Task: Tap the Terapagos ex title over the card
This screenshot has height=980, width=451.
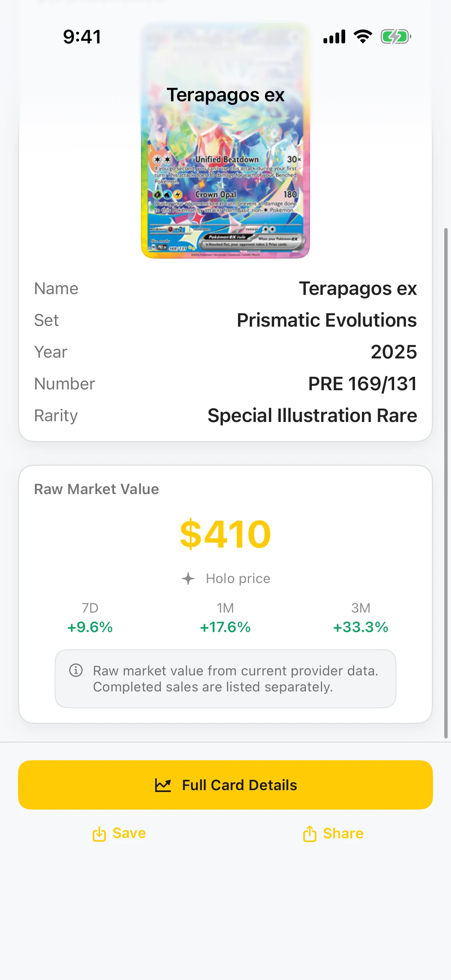Action: click(x=225, y=95)
